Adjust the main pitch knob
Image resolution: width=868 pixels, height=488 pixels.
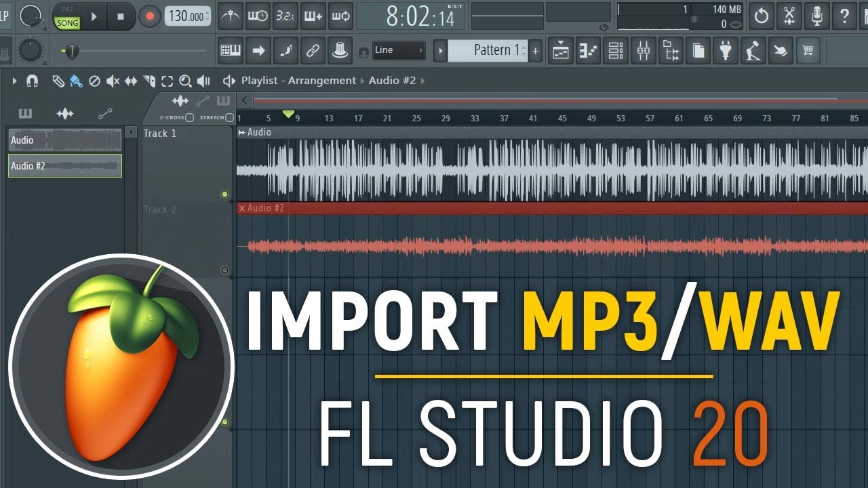tap(29, 49)
